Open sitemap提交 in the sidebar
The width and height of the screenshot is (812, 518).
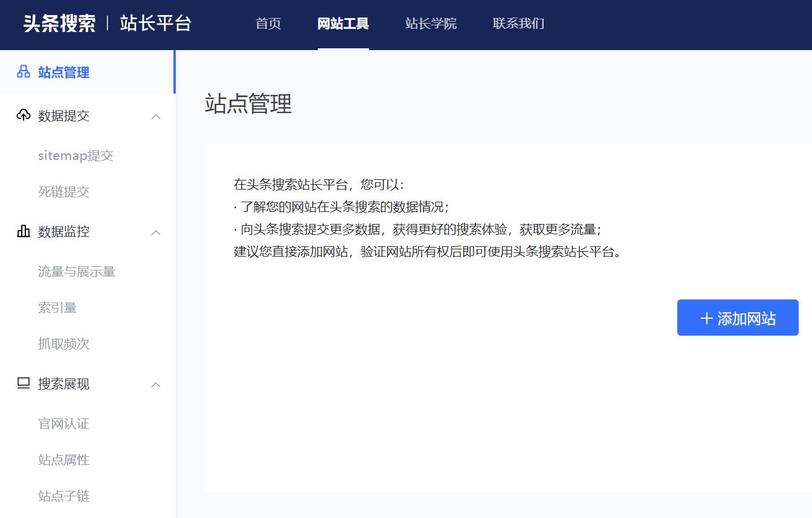pyautogui.click(x=76, y=156)
